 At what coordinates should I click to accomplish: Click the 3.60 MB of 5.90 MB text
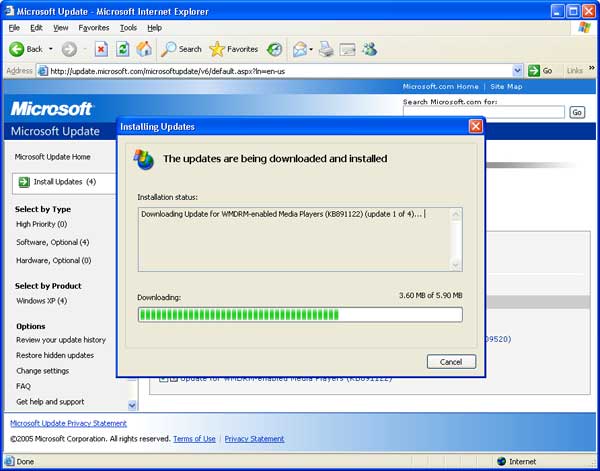tap(430, 295)
